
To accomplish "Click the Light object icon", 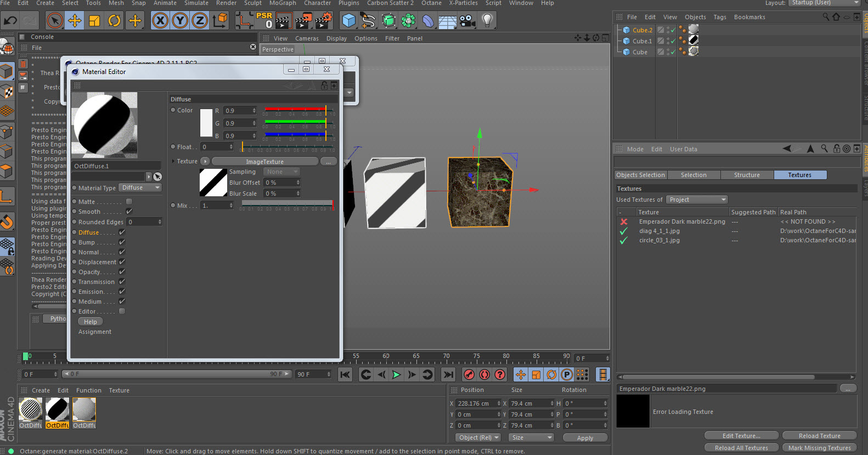I will pos(487,21).
